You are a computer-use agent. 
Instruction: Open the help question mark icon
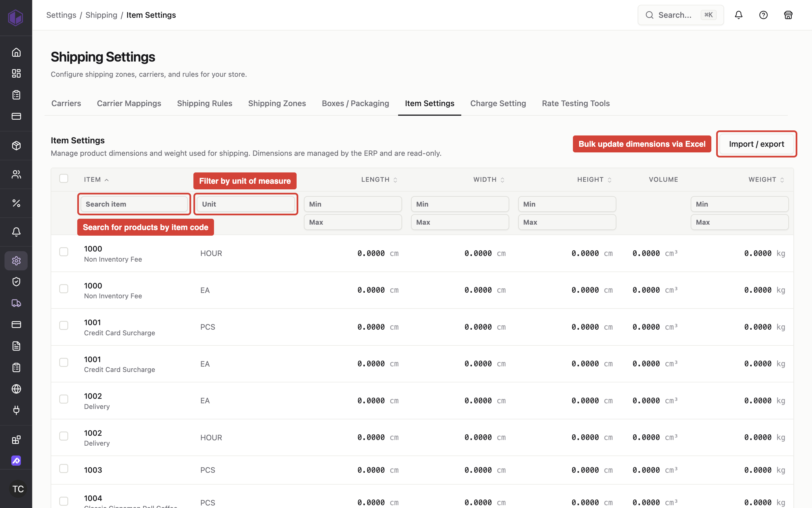(763, 15)
